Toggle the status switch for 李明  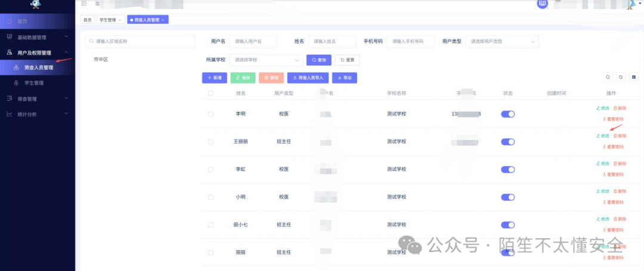[507, 114]
